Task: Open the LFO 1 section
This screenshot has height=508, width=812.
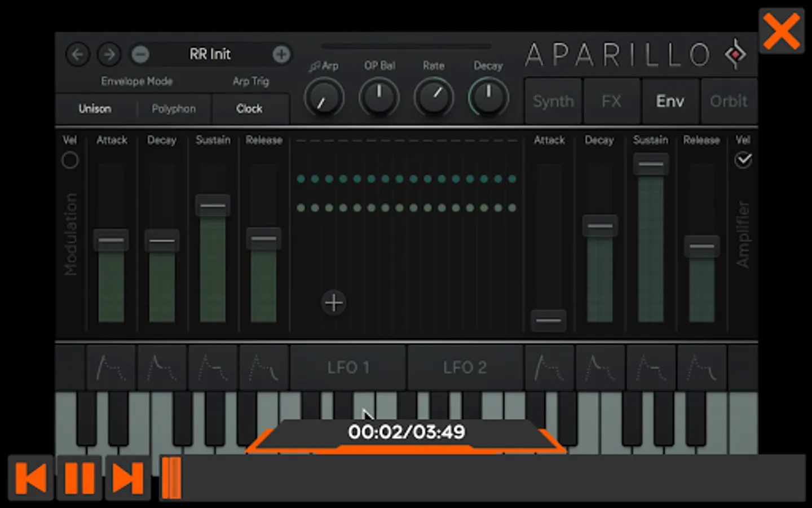Action: pyautogui.click(x=348, y=367)
